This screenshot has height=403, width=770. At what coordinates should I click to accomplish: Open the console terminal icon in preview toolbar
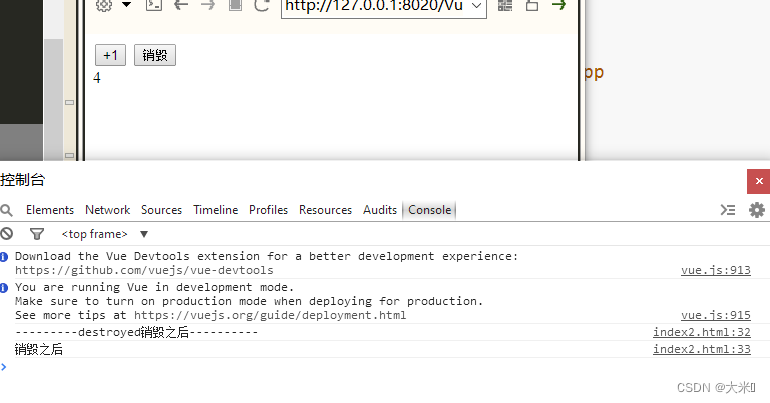pyautogui.click(x=154, y=5)
